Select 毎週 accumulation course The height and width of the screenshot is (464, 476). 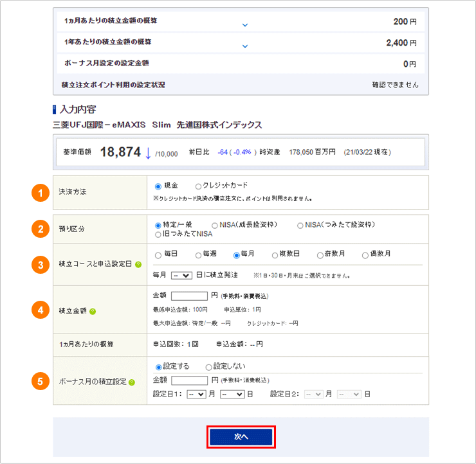coord(198,255)
